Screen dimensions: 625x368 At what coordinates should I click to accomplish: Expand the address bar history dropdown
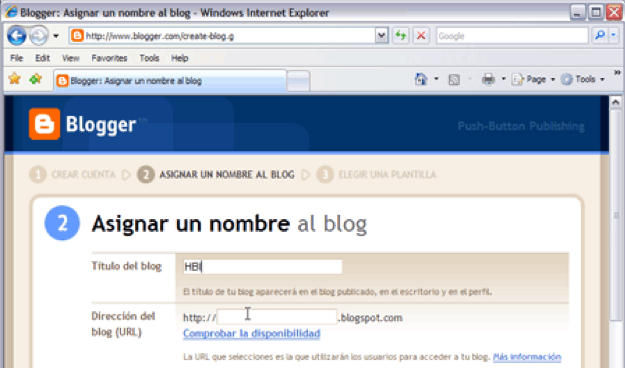(381, 36)
